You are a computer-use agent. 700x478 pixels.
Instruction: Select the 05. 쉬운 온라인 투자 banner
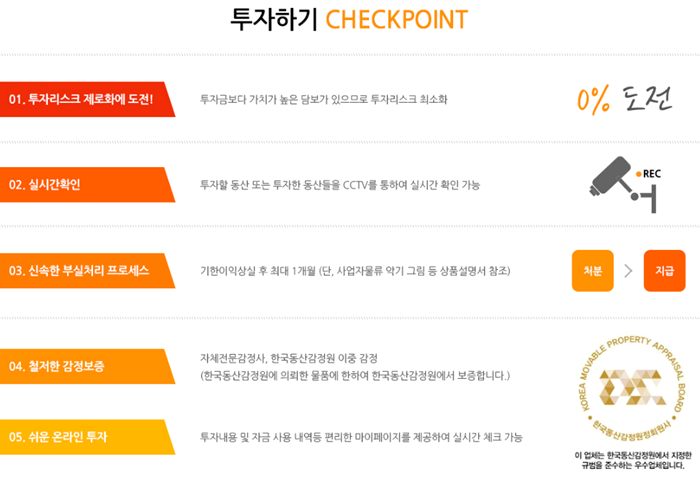point(88,437)
